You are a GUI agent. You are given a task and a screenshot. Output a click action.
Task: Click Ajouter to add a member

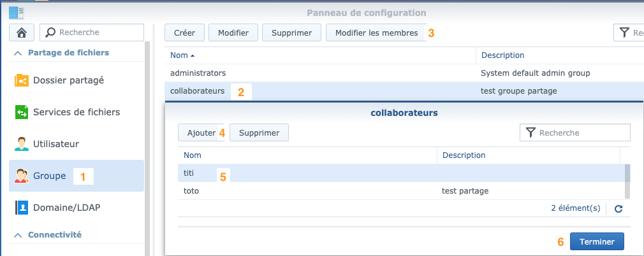(x=201, y=133)
